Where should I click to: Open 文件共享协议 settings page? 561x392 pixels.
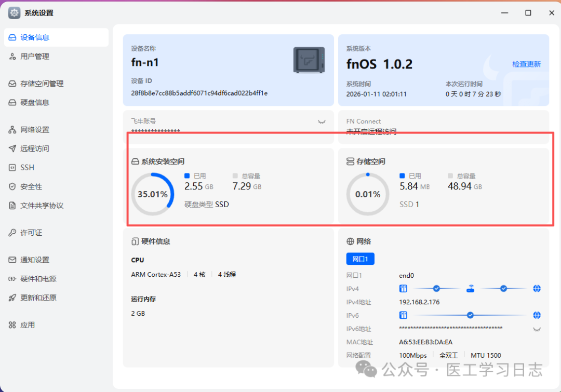(x=42, y=206)
